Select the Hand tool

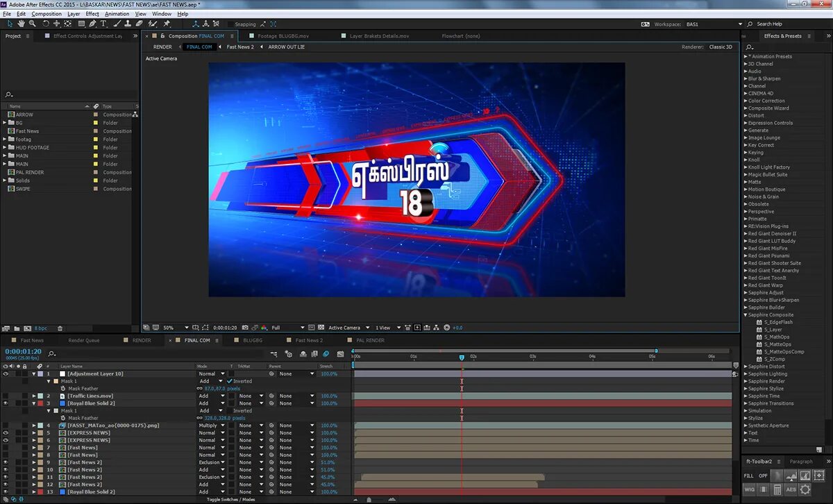coord(21,24)
